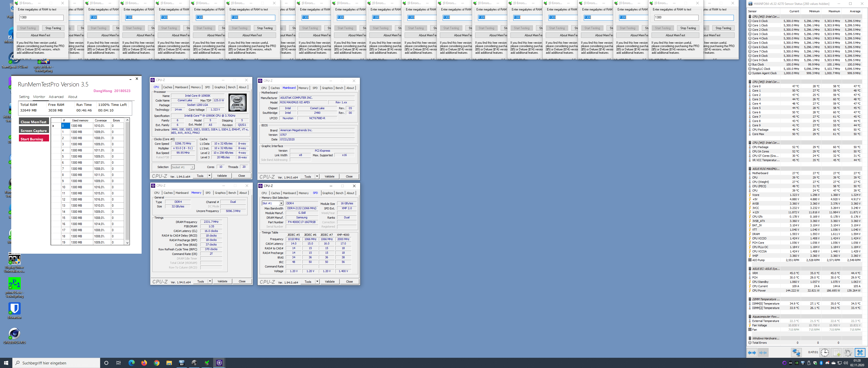Open HWiNFO network remote monitoring icon
868x368 pixels.
(796, 352)
